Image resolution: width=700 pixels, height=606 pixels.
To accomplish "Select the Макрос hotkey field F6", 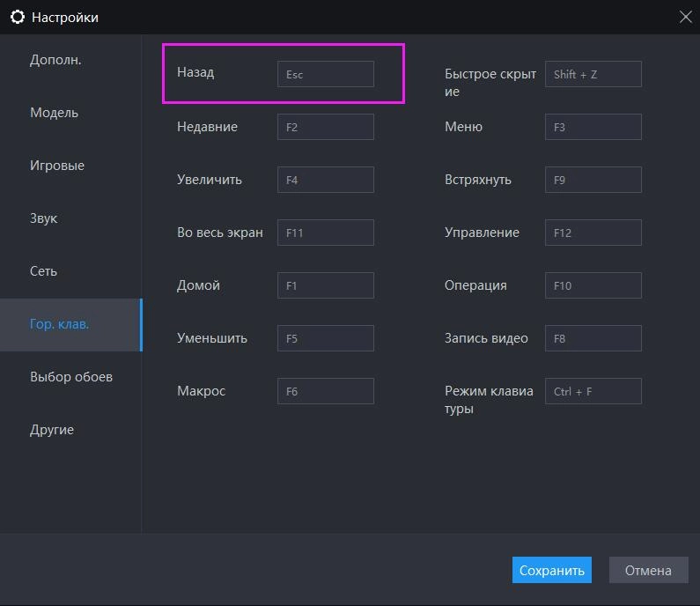I will click(325, 391).
